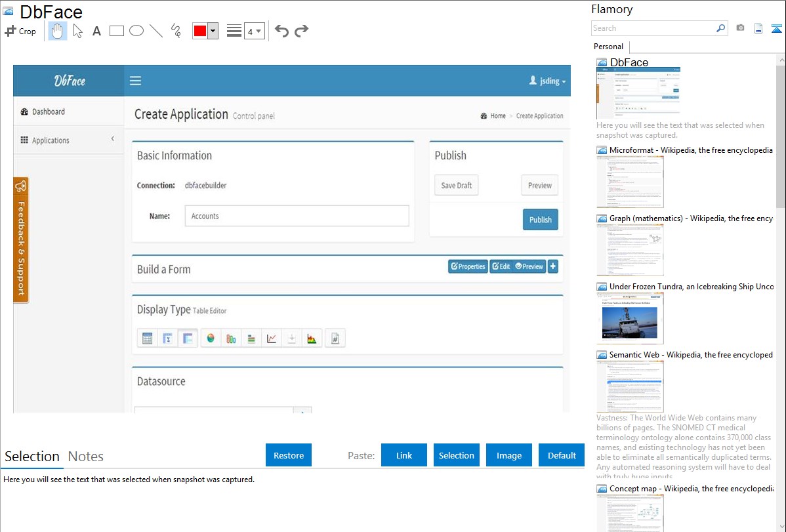Undo the last annotation
The width and height of the screenshot is (786, 532).
click(281, 31)
